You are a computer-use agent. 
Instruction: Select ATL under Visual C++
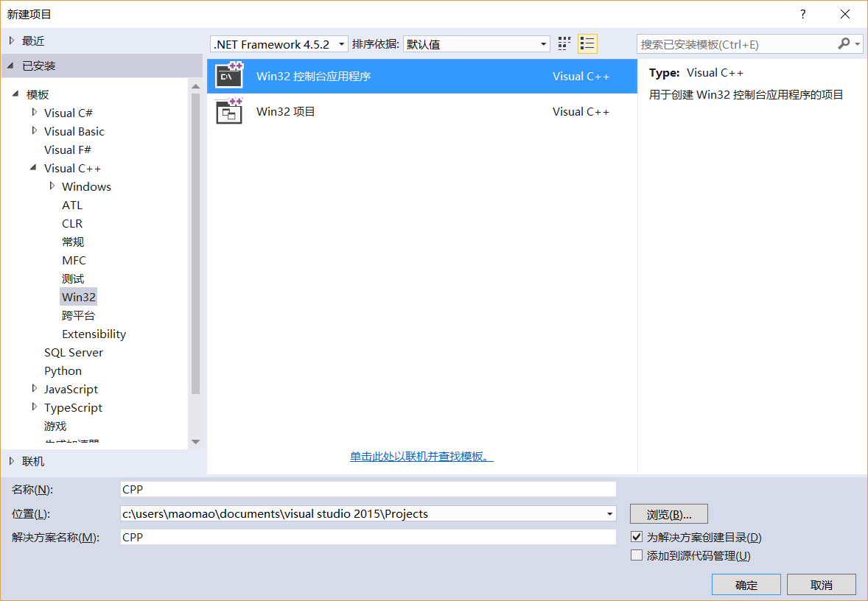pos(72,205)
